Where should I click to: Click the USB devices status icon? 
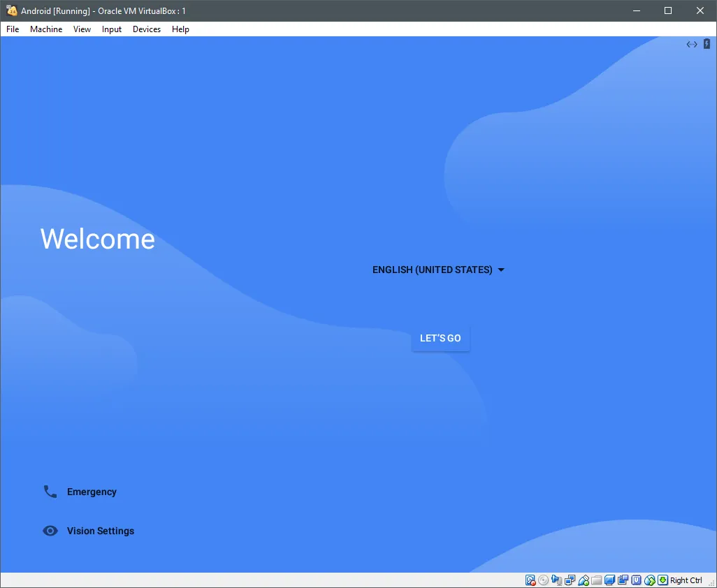(x=584, y=580)
